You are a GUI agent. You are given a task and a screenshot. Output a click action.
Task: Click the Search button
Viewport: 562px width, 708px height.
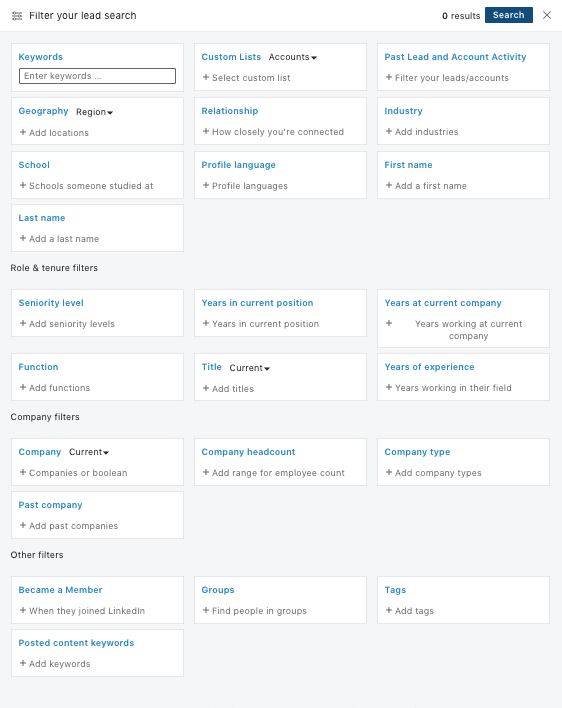tap(509, 15)
